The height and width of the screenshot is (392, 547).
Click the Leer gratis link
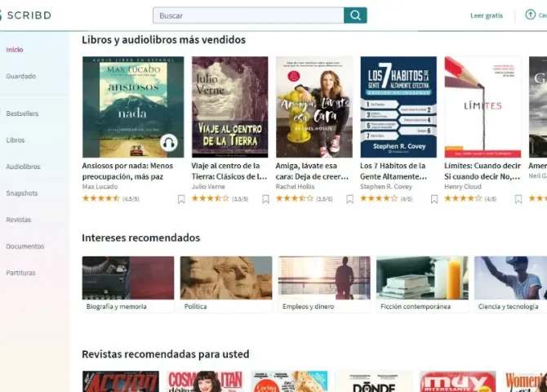pos(487,16)
